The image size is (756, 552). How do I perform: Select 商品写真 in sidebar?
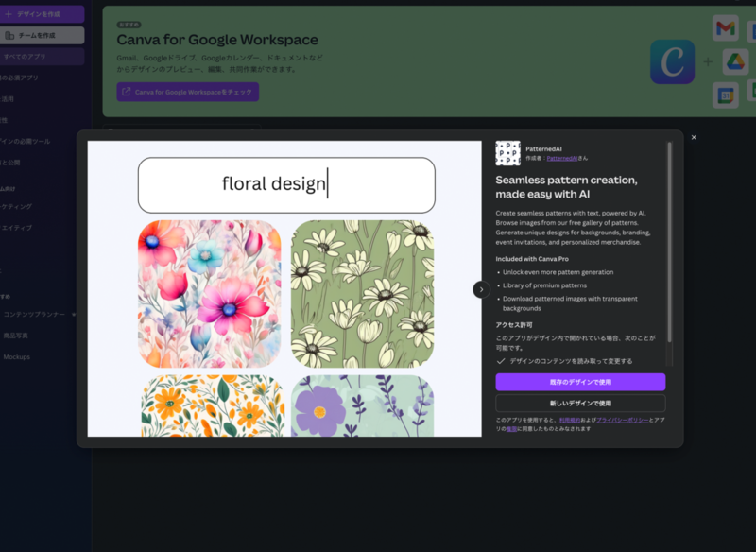[15, 336]
